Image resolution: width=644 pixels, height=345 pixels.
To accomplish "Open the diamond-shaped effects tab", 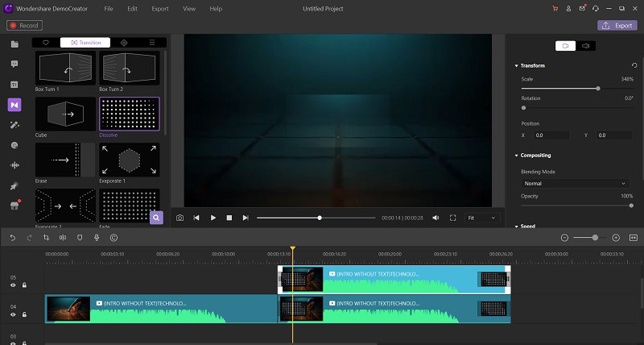I will pos(124,43).
